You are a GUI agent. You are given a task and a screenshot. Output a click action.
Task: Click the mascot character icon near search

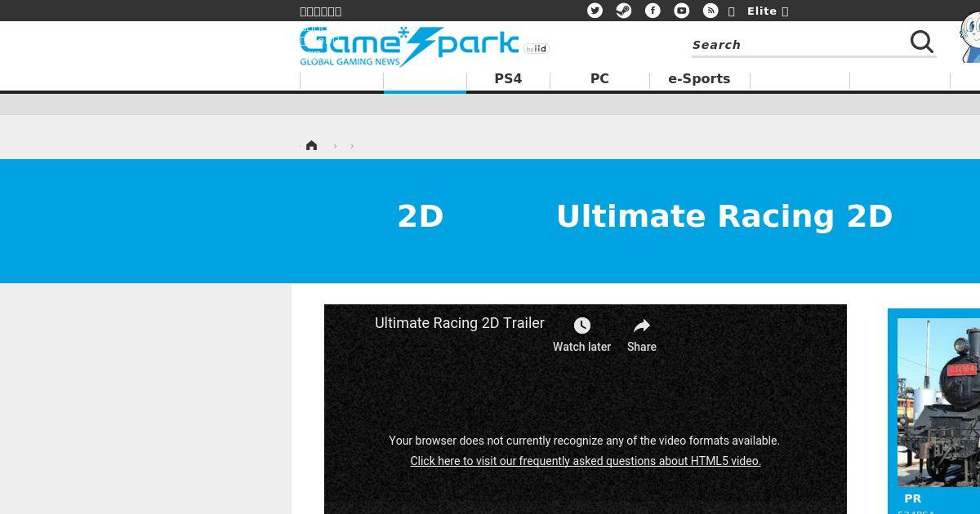click(970, 37)
